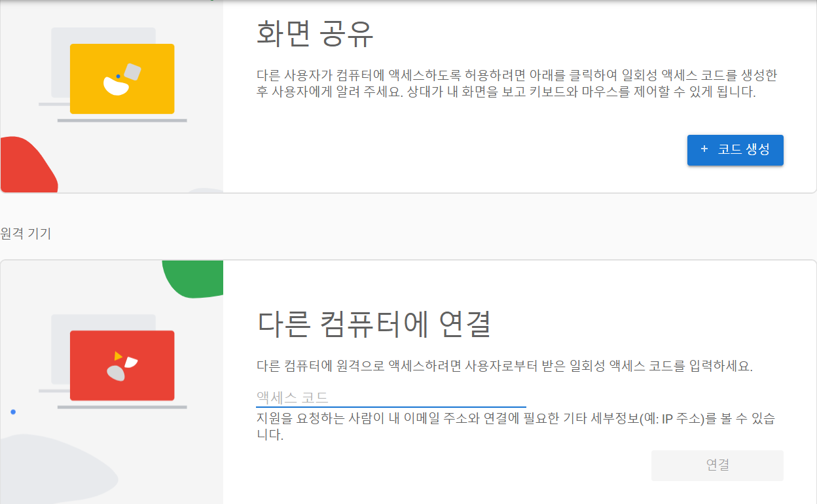Click the yellow screen share illustration
Image resolution: width=817 pixels, height=504 pixels.
121,79
